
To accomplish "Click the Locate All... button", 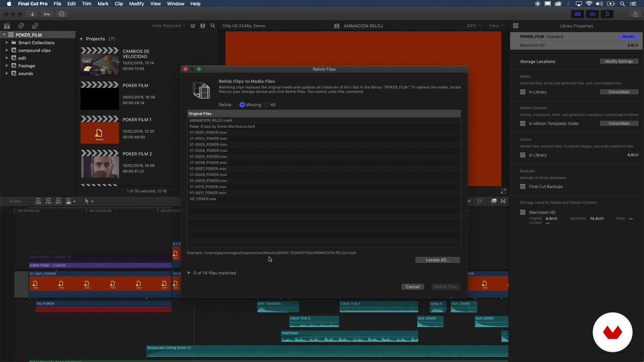I will click(x=437, y=260).
